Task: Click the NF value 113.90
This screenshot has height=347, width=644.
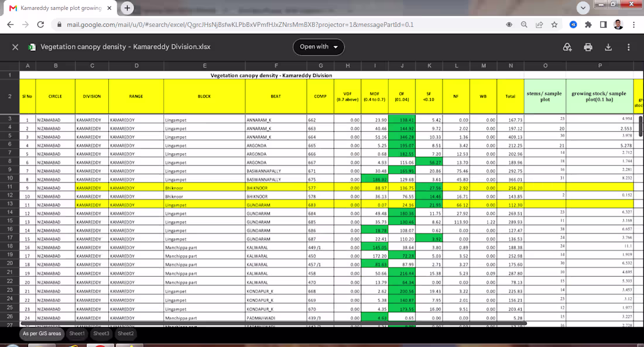Action: coord(456,222)
